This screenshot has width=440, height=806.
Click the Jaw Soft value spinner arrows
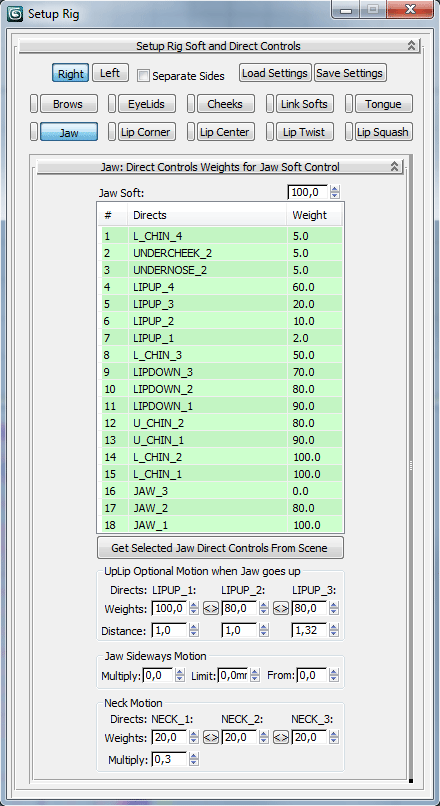pos(335,193)
